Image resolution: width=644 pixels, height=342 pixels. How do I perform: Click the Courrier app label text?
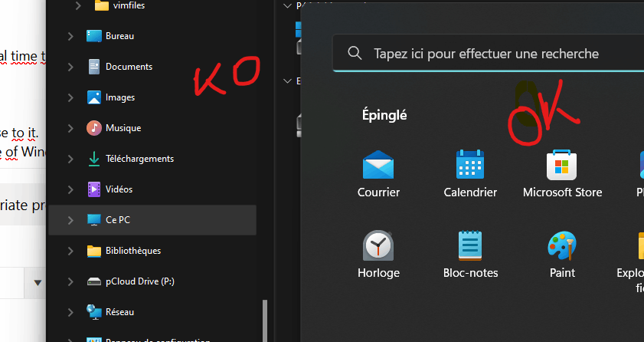[378, 192]
